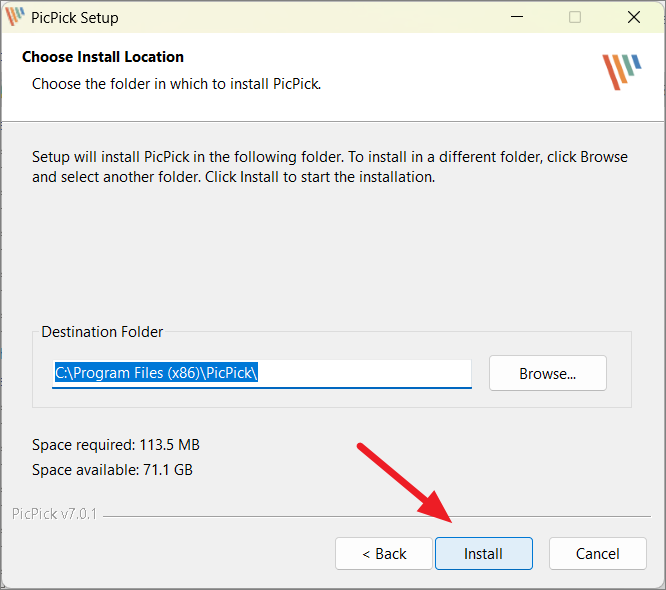Click the Choose Install Location heading
The height and width of the screenshot is (590, 666).
(x=103, y=57)
